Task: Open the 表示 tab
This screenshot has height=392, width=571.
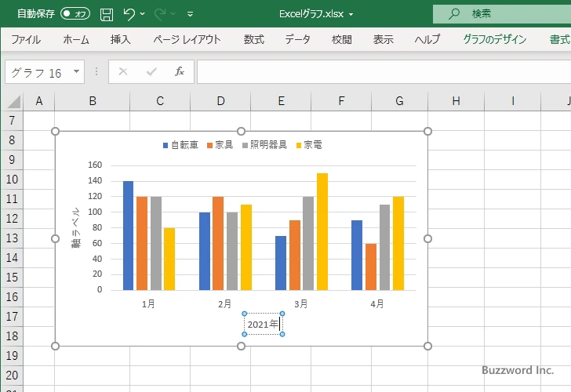Action: 384,39
